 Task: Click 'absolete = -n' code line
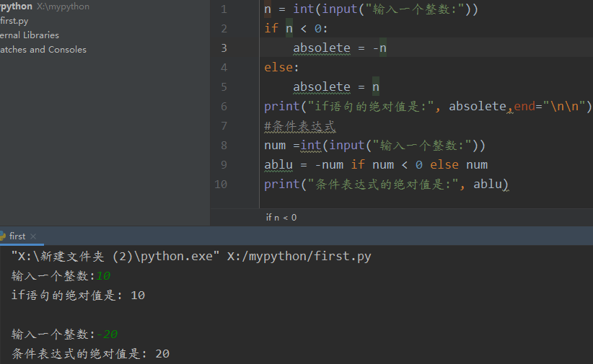click(340, 48)
